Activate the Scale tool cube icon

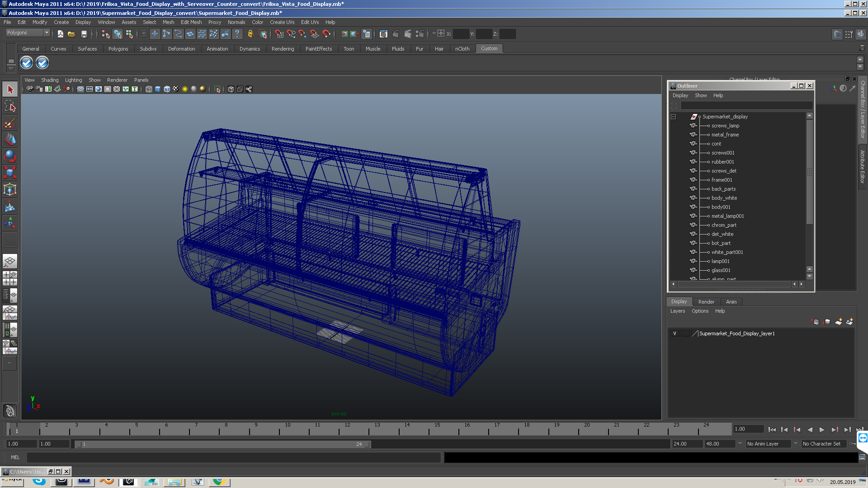pyautogui.click(x=10, y=173)
